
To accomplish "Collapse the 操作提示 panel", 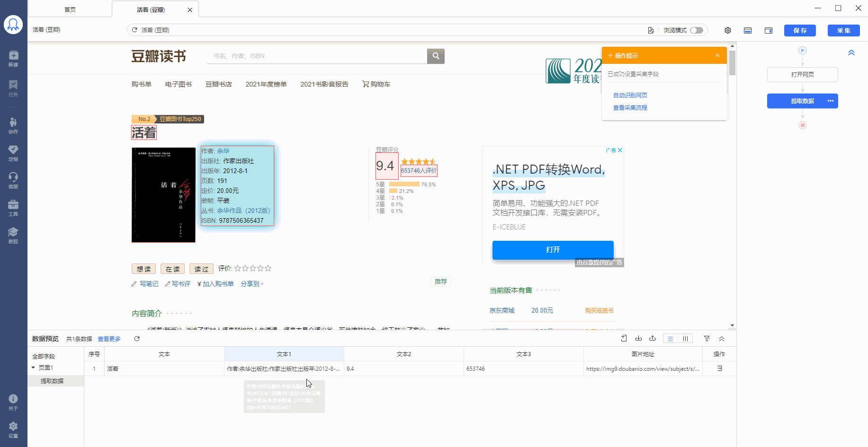I will 717,56.
